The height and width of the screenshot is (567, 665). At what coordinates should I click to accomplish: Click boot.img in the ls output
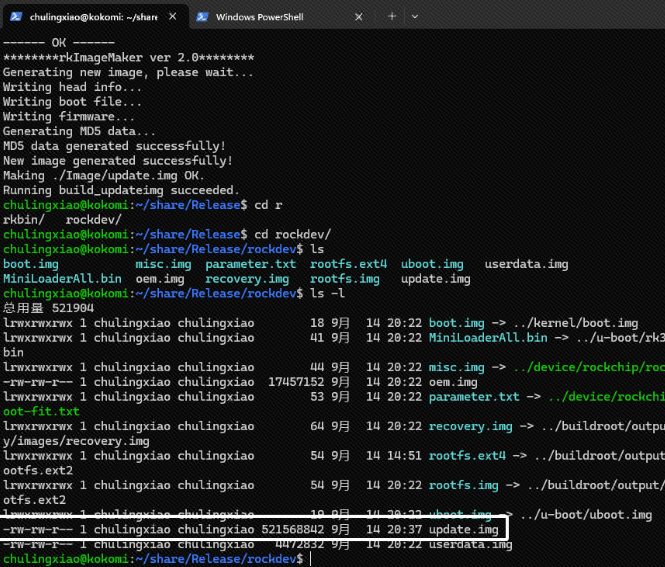click(31, 264)
